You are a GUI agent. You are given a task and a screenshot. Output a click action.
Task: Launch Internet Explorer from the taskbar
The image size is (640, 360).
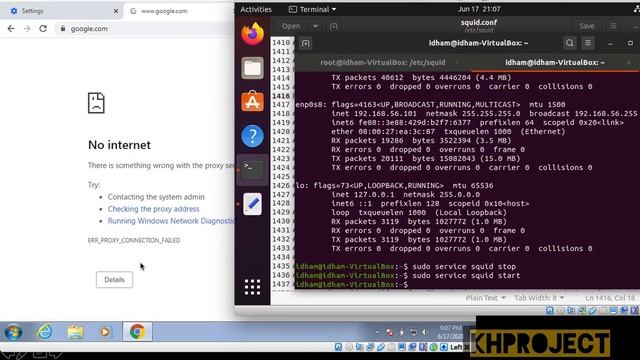click(x=44, y=332)
